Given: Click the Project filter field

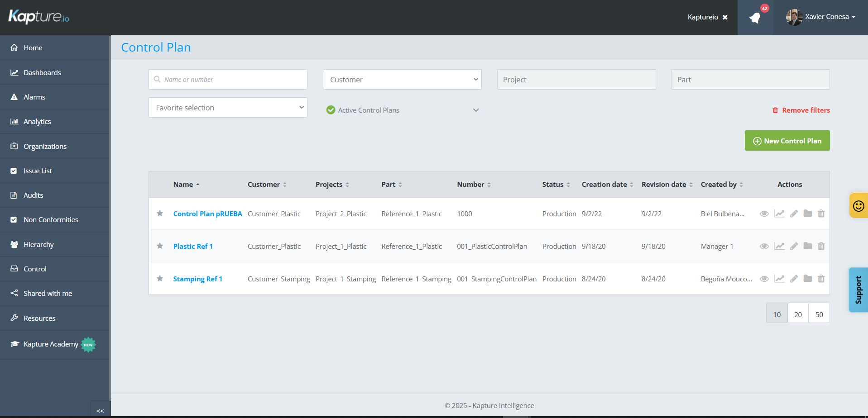Looking at the screenshot, I should coord(576,79).
